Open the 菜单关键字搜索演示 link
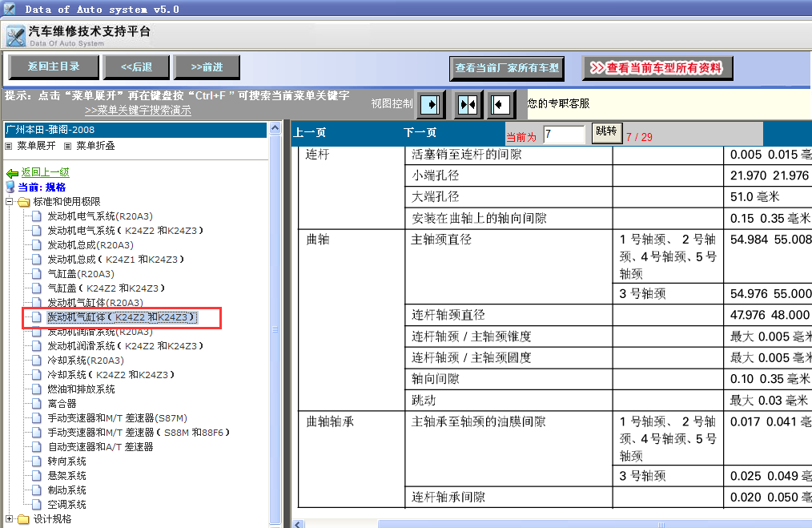The image size is (812, 528). pos(139,111)
